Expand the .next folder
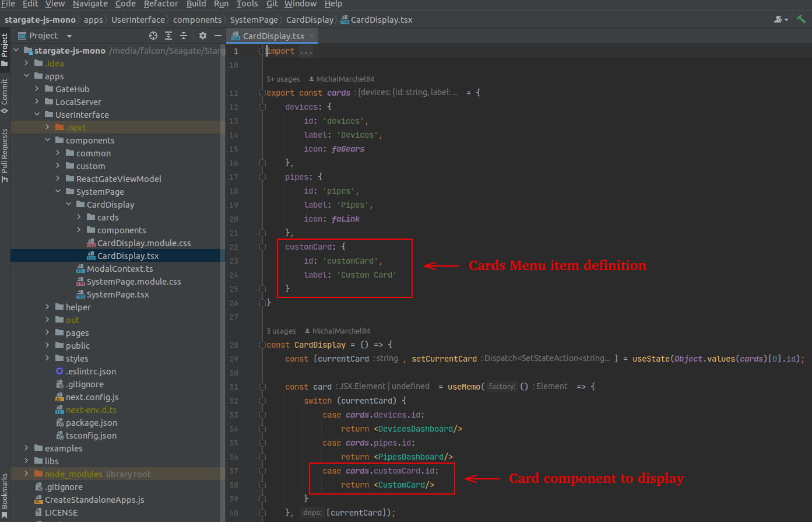Image resolution: width=812 pixels, height=522 pixels. [47, 127]
